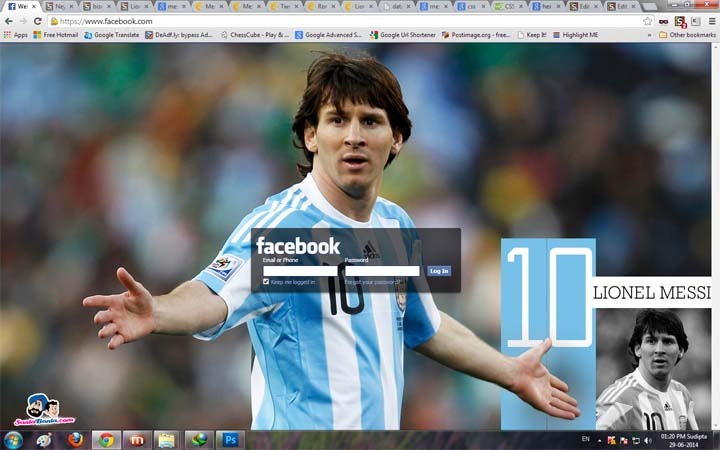Show hidden system tray icons
720x450 pixels.
tap(599, 441)
